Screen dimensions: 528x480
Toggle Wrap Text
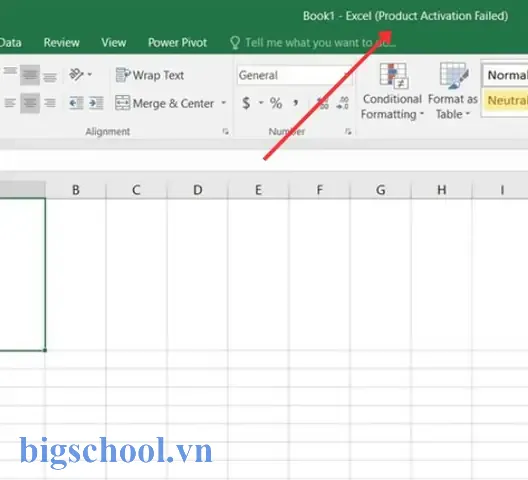[x=150, y=75]
